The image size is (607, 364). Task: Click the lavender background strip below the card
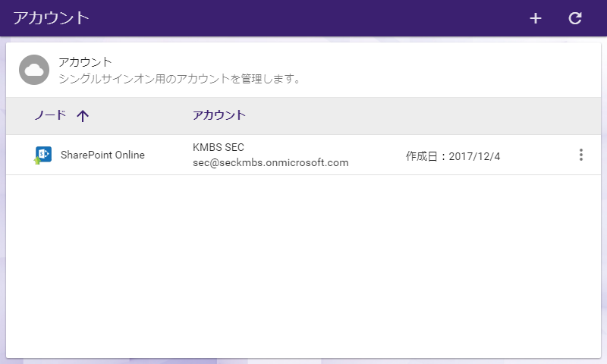303,361
